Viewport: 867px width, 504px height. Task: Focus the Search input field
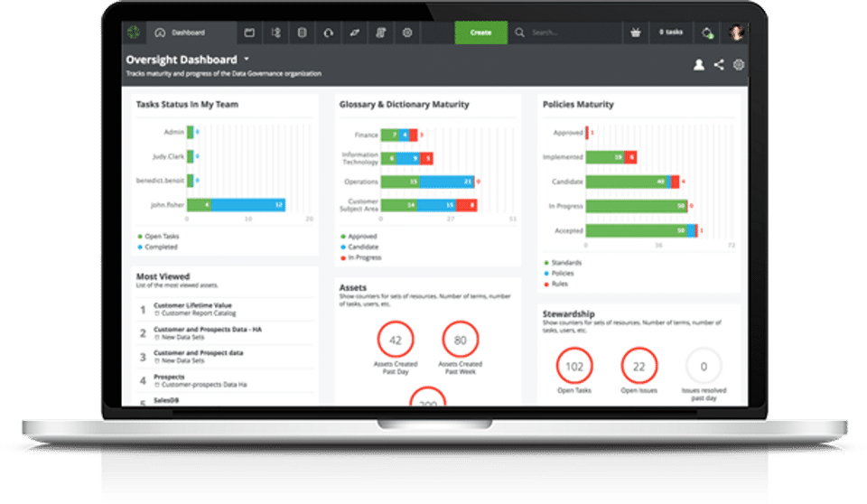573,33
